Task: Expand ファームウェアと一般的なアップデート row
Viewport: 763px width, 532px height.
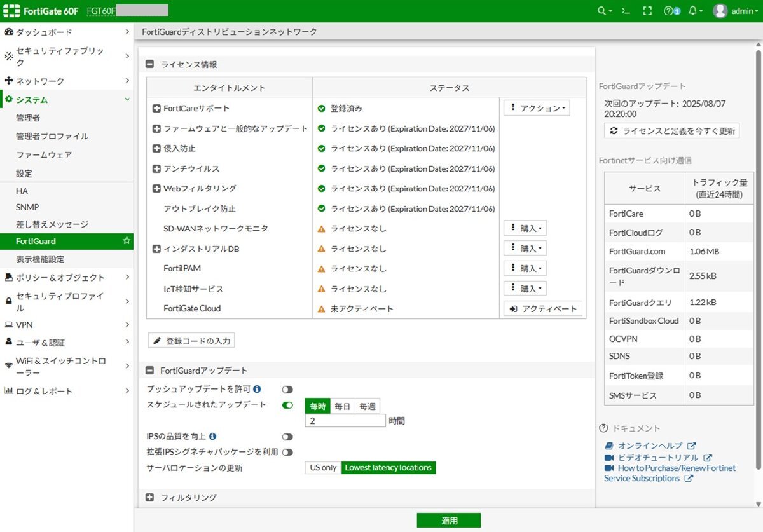Action: [x=156, y=129]
